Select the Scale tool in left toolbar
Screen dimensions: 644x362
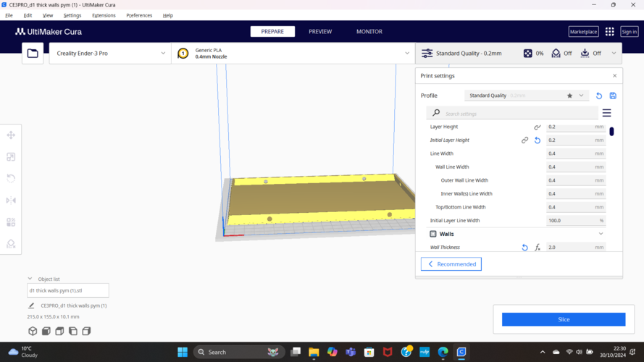coord(11,157)
